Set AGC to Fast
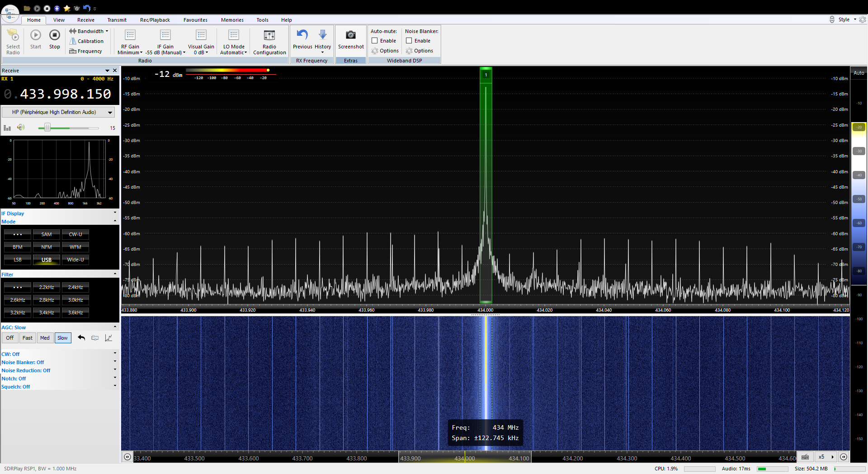The width and height of the screenshot is (868, 474). [28, 338]
